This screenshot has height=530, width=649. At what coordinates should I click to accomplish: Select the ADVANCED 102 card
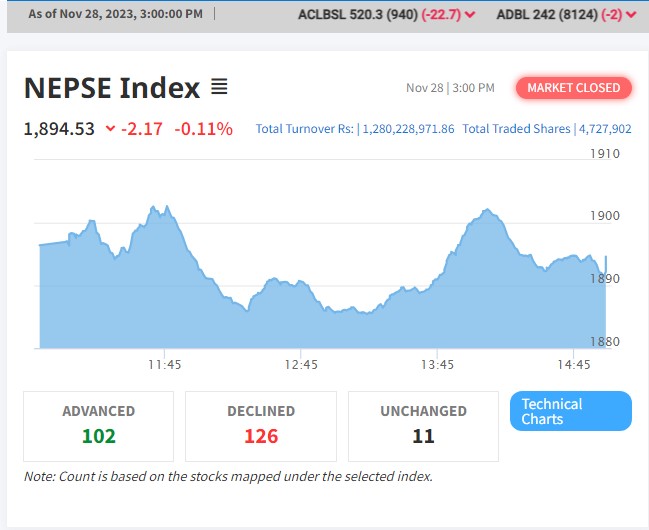(x=98, y=425)
